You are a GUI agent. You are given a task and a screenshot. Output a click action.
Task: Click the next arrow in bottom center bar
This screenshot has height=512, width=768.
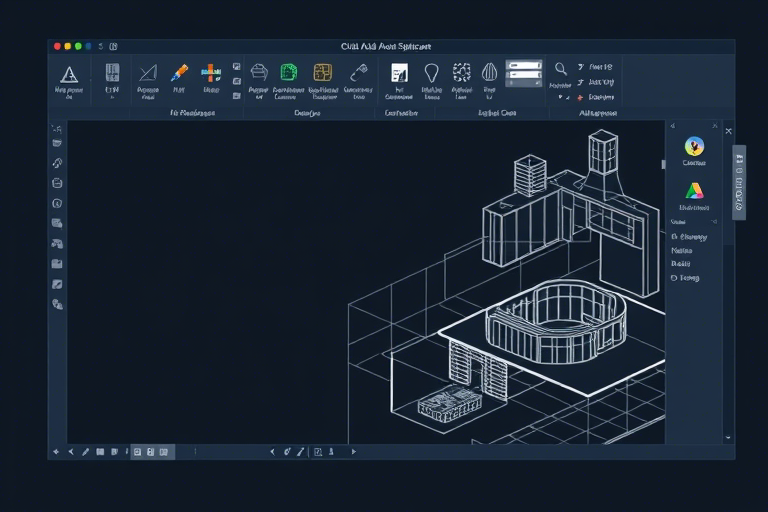(354, 452)
